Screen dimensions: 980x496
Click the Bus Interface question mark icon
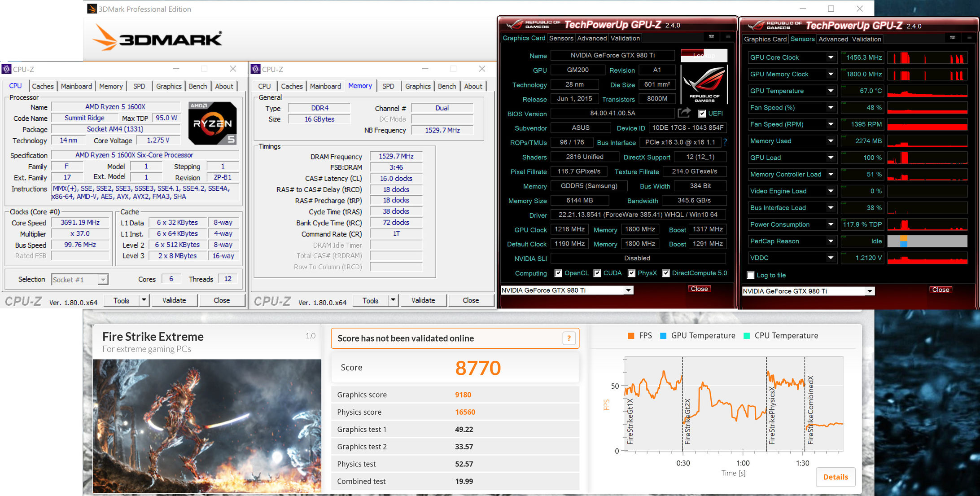click(725, 142)
